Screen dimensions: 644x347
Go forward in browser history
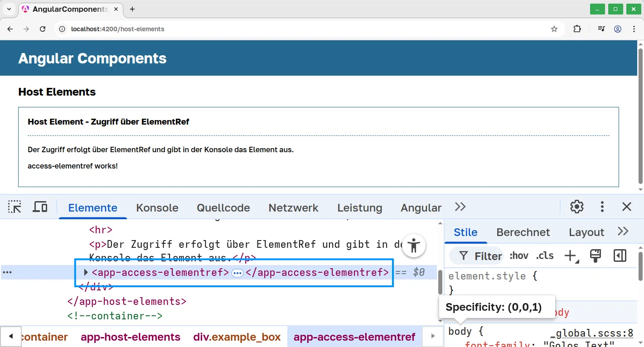pos(26,29)
